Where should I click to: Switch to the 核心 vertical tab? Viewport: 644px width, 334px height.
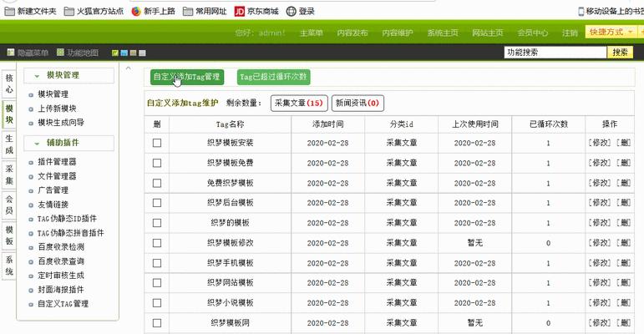(x=9, y=83)
